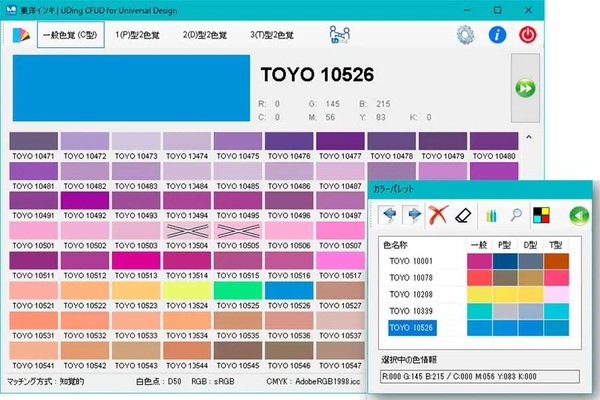Click the magnifier search icon in palette
This screenshot has width=600, height=400.
pyautogui.click(x=515, y=215)
